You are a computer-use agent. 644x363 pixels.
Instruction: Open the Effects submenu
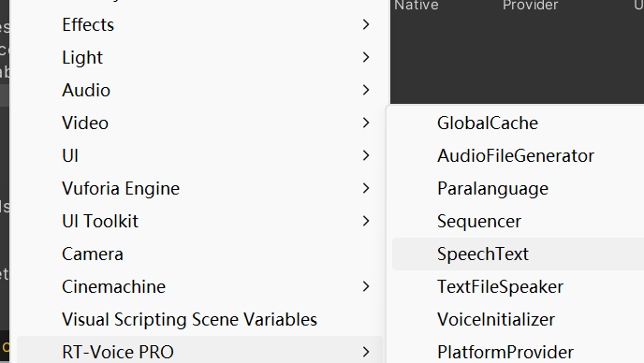coord(199,24)
